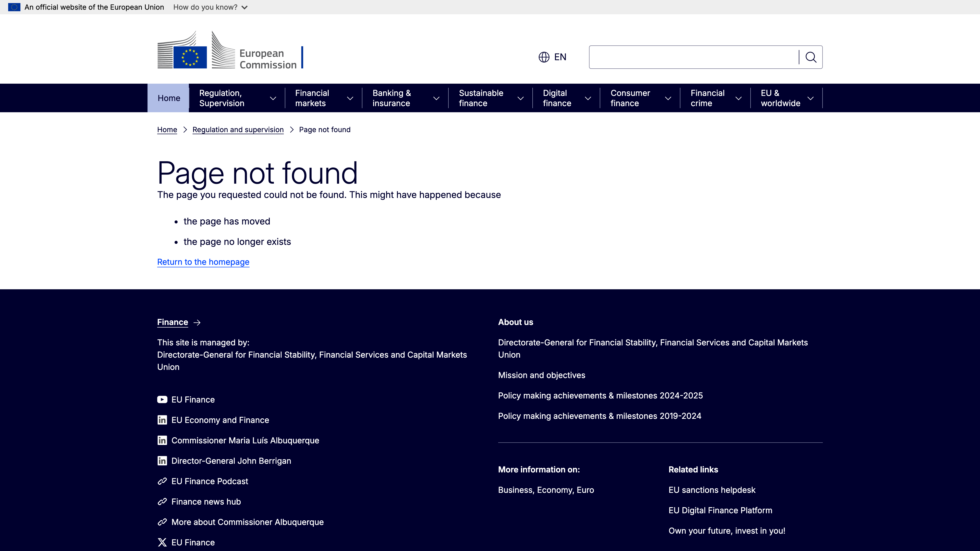Click LinkedIn icon for EU Economy and Finance
This screenshot has width=980, height=551.
click(162, 420)
